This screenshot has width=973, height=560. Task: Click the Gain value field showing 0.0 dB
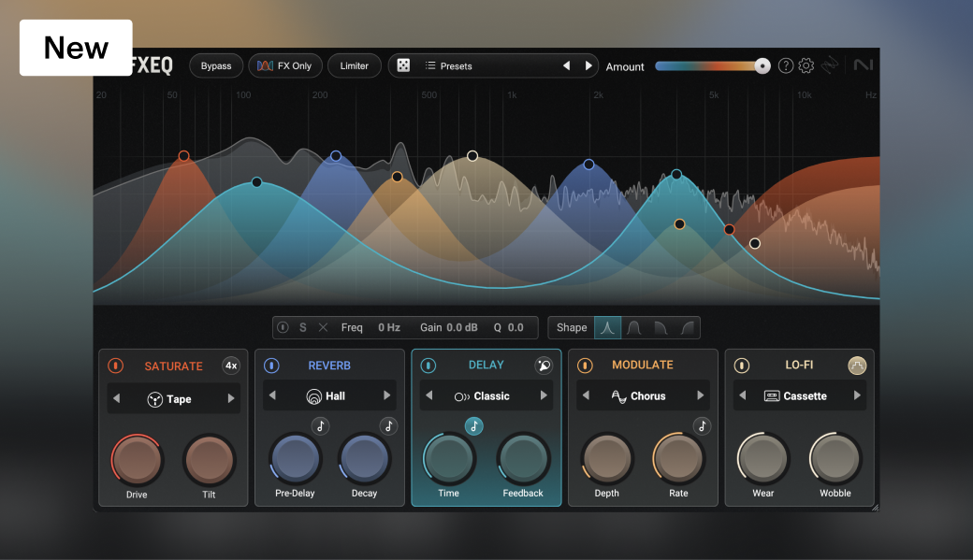pyautogui.click(x=462, y=327)
